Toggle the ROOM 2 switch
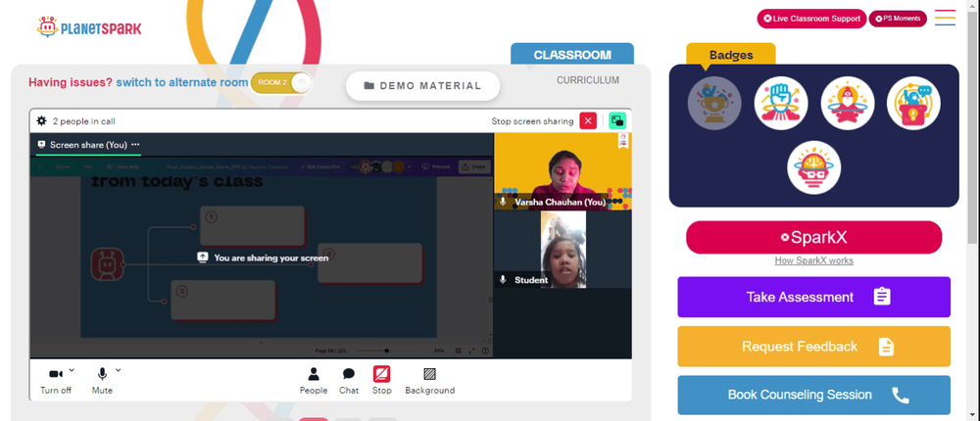Image resolution: width=980 pixels, height=421 pixels. (x=280, y=83)
